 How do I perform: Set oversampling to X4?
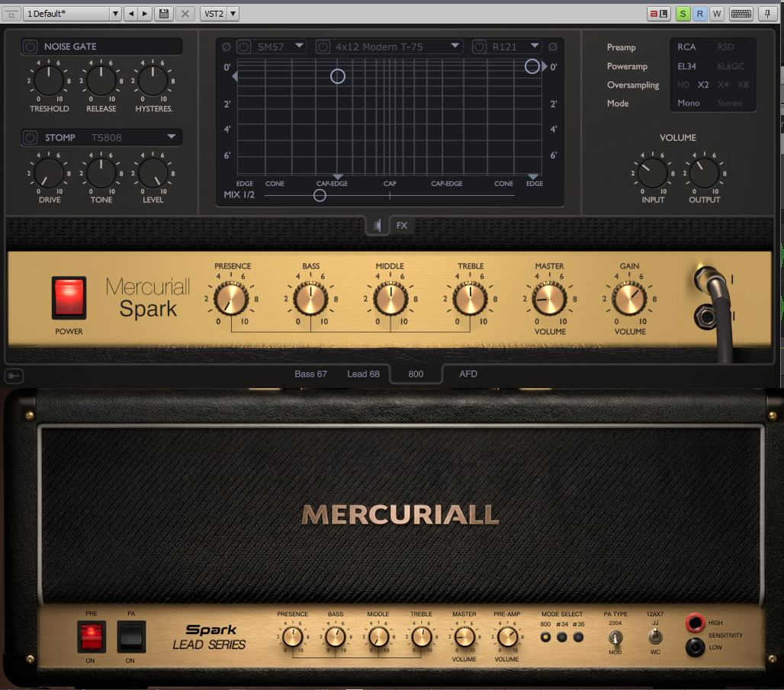(723, 85)
